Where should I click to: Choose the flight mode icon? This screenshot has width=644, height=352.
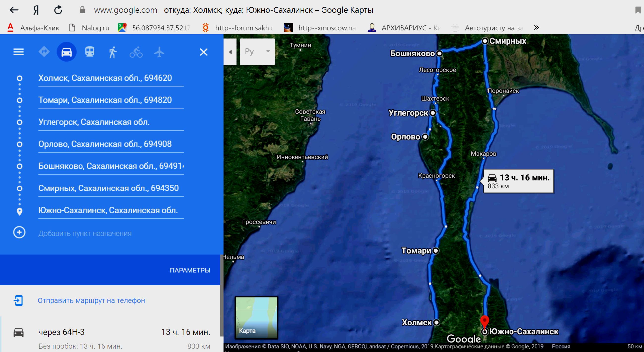tap(159, 52)
